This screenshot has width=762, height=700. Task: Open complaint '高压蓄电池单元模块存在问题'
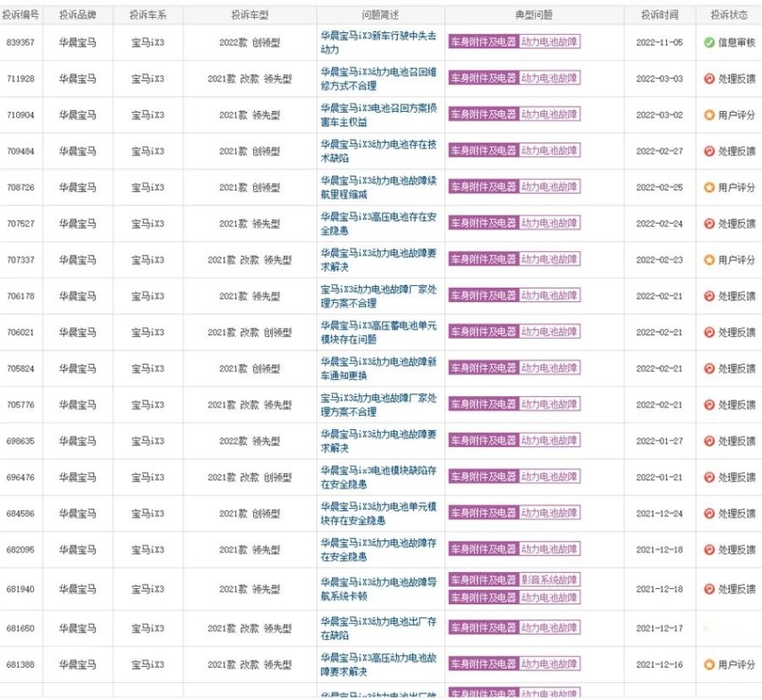coord(378,333)
